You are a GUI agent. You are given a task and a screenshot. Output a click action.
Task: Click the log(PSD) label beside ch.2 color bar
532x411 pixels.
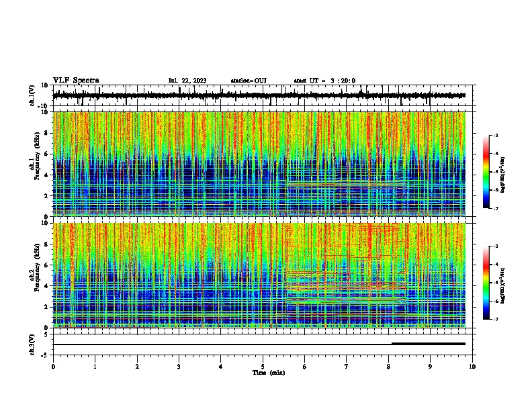click(503, 285)
